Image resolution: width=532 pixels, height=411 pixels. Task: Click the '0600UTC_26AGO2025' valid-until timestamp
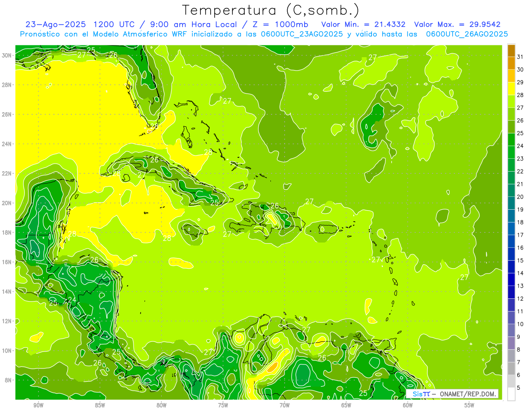(x=466, y=34)
